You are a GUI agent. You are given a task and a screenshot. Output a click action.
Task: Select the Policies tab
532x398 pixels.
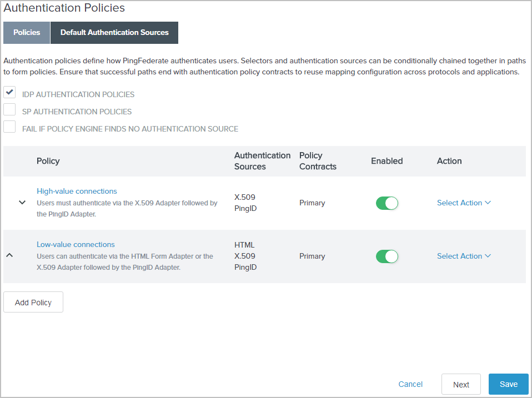26,33
